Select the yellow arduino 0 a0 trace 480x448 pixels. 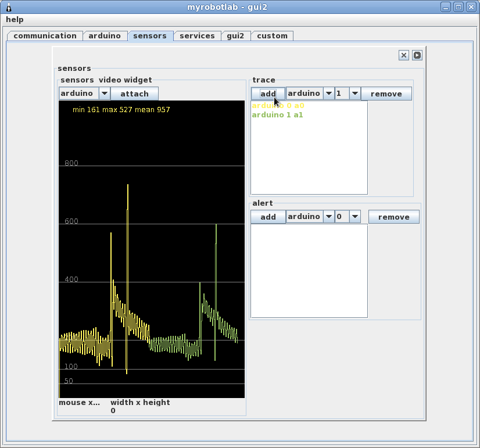(x=278, y=106)
